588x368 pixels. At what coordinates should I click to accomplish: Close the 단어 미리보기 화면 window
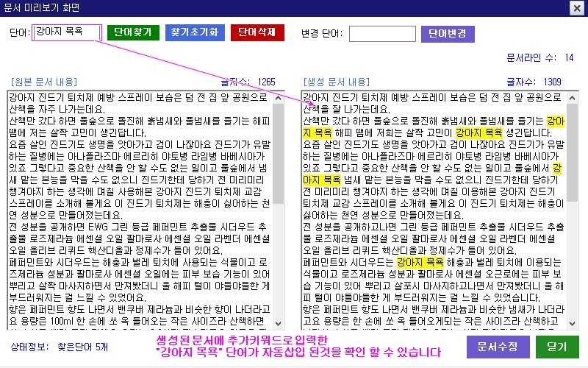coord(577,8)
